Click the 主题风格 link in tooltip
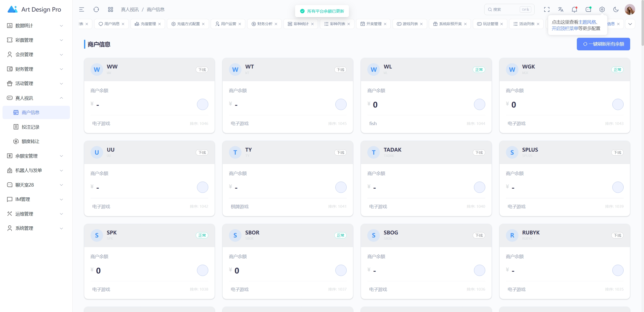Viewport: 644px width, 312px height. (587, 22)
